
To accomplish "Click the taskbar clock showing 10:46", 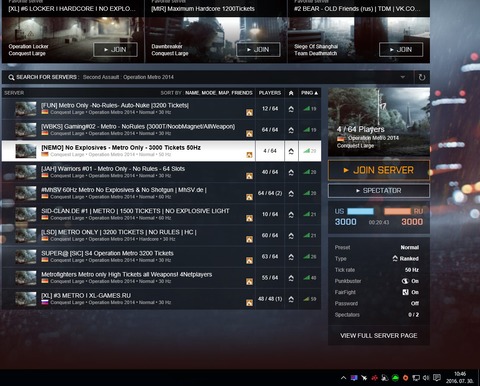I will pos(460,377).
